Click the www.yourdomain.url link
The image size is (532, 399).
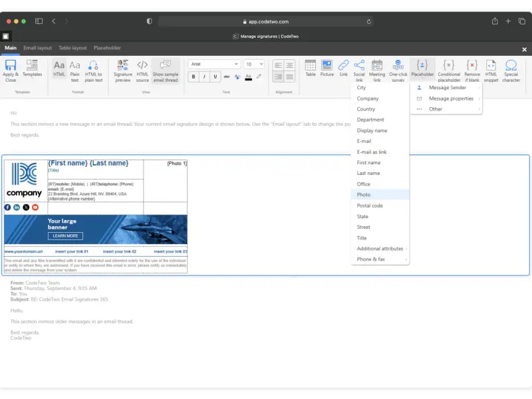24,252
